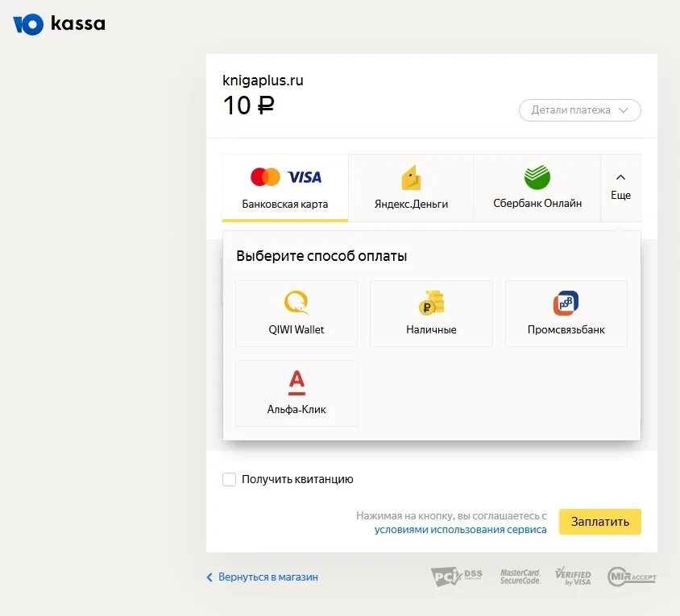Click the MasterCard SecureCode badge
The height and width of the screenshot is (616, 680).
520,577
